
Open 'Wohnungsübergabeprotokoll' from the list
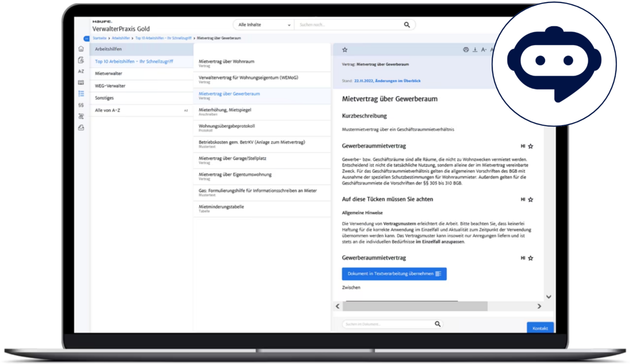(x=226, y=126)
